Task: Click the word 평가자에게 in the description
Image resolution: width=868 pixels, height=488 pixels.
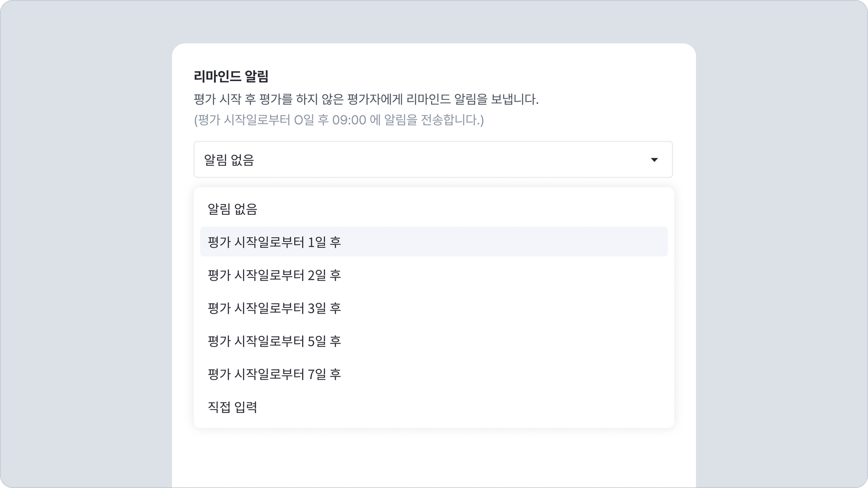Action: 375,99
